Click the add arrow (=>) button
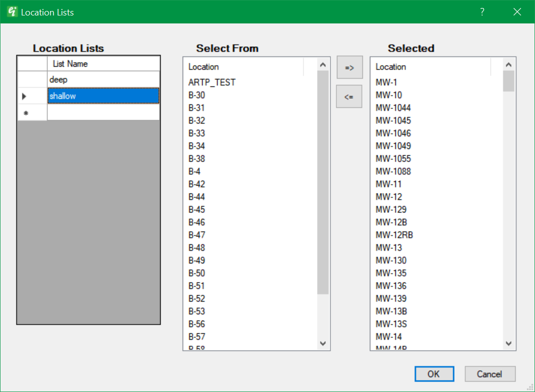Viewport: 535px width, 392px height. coord(349,67)
